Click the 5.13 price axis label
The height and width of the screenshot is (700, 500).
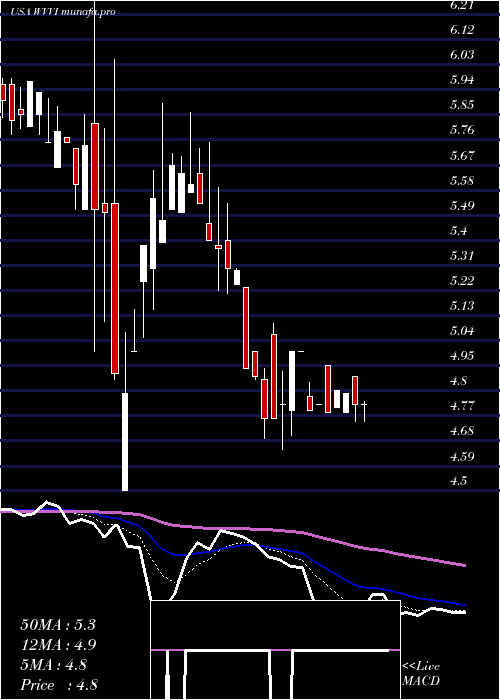[462, 306]
